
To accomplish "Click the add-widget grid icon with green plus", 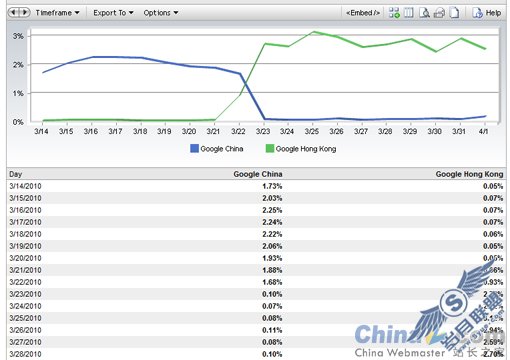I will pyautogui.click(x=394, y=13).
